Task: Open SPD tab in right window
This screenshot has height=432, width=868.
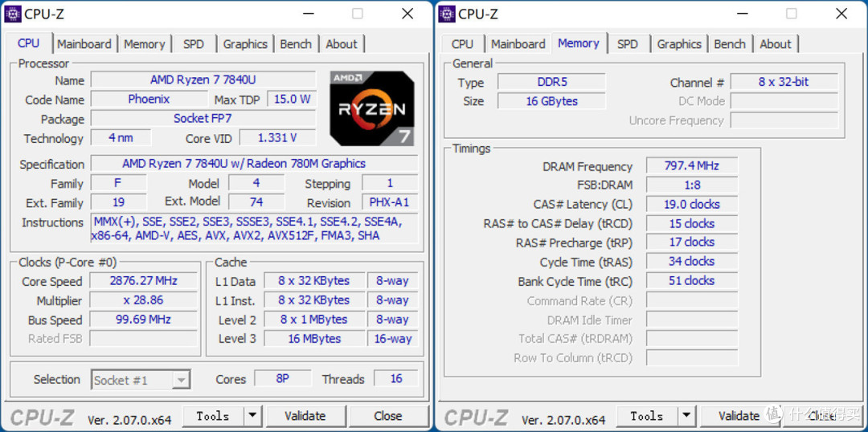Action: [x=627, y=44]
